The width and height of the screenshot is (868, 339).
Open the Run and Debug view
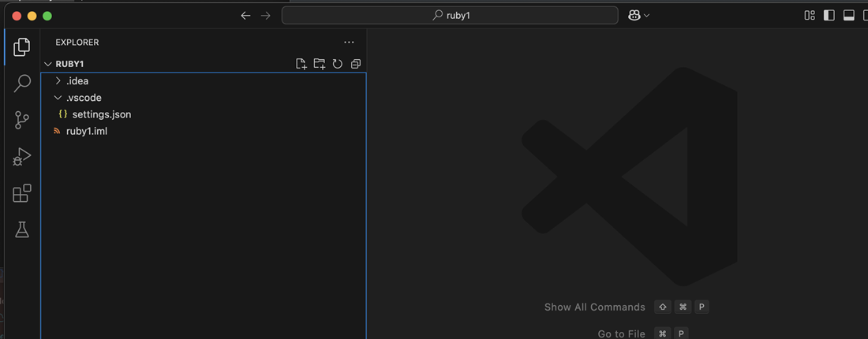tap(21, 157)
